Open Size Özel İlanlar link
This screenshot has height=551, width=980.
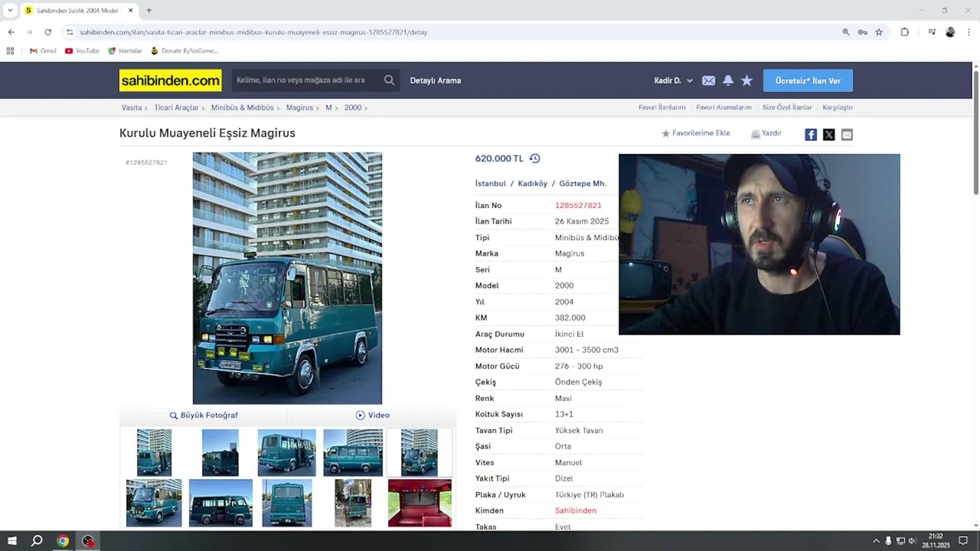point(787,108)
